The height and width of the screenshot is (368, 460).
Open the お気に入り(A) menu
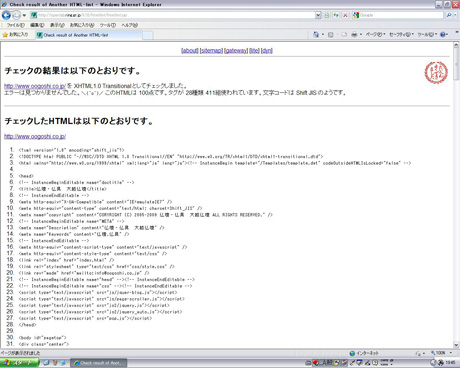[82, 25]
